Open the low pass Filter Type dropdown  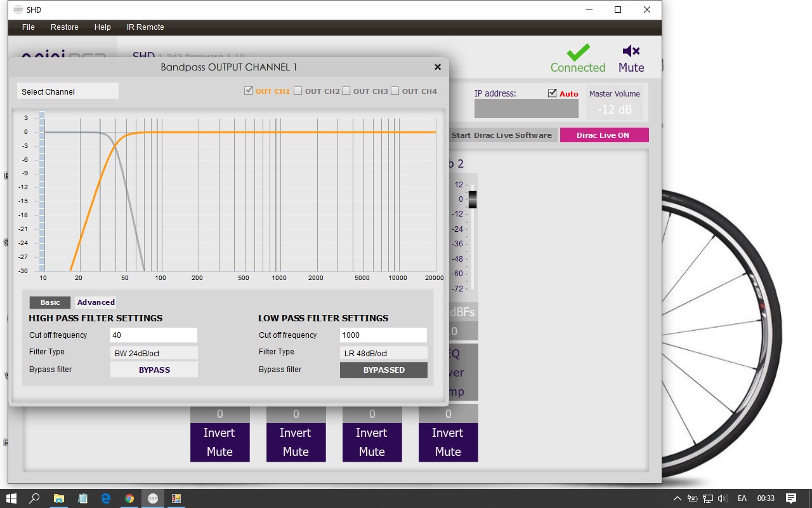383,353
